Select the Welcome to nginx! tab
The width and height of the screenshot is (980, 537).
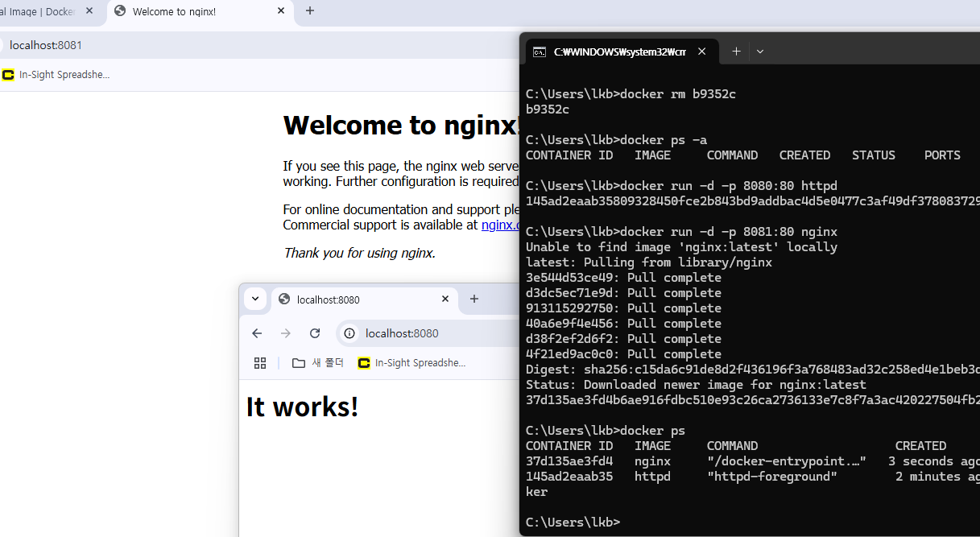pos(199,11)
